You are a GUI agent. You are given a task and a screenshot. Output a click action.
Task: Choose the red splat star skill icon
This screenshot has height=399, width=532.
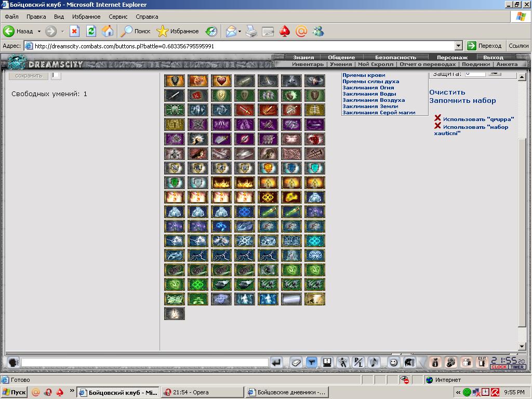click(x=198, y=96)
